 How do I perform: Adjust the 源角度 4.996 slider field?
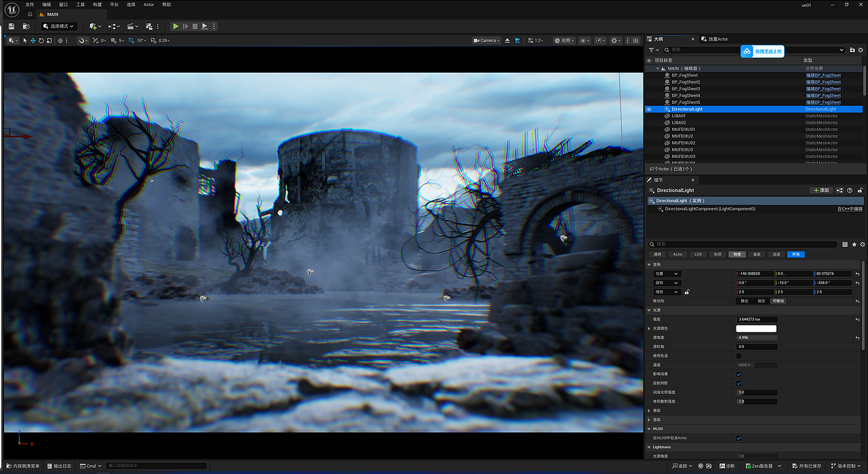(x=757, y=337)
